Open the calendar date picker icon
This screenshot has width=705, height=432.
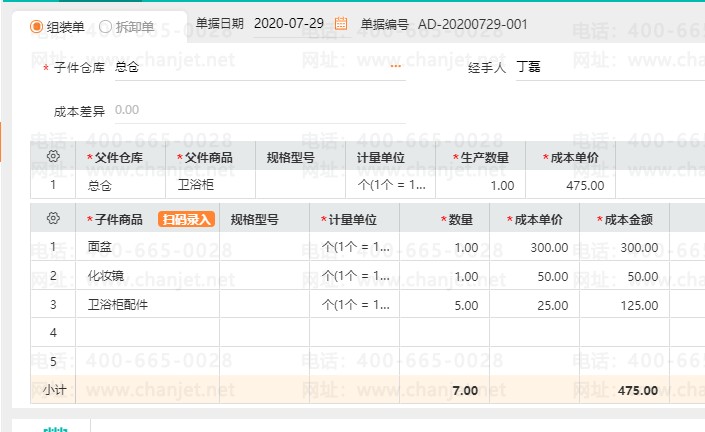point(341,24)
